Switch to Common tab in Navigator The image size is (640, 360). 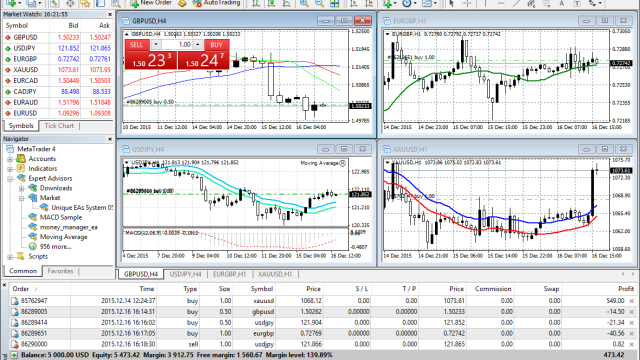click(23, 271)
